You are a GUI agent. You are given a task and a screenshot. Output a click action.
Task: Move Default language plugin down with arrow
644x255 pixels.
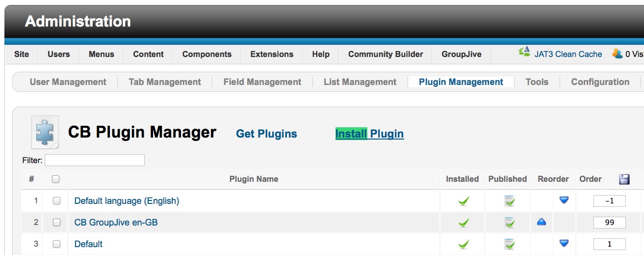click(564, 200)
